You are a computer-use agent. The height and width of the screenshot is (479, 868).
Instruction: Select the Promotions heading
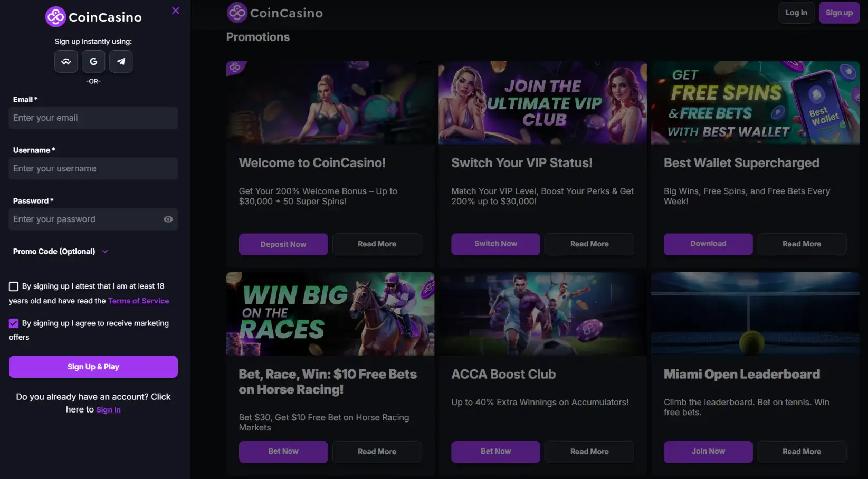pyautogui.click(x=257, y=37)
